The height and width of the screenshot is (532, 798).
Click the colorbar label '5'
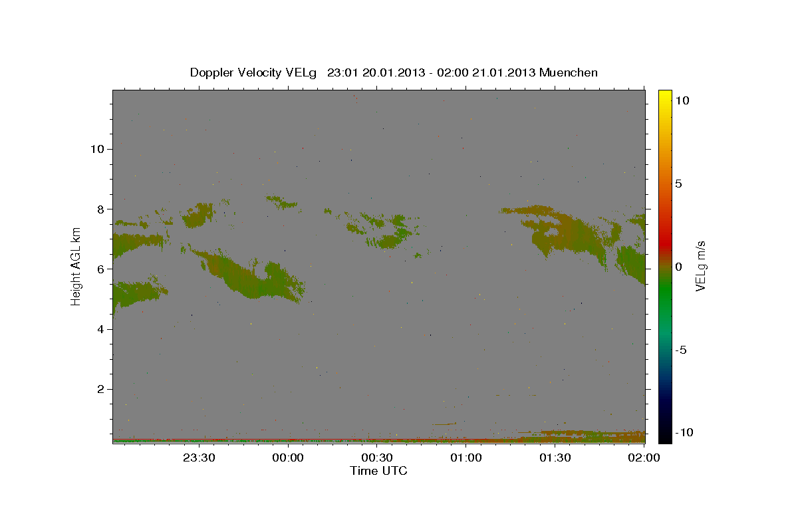coord(678,184)
